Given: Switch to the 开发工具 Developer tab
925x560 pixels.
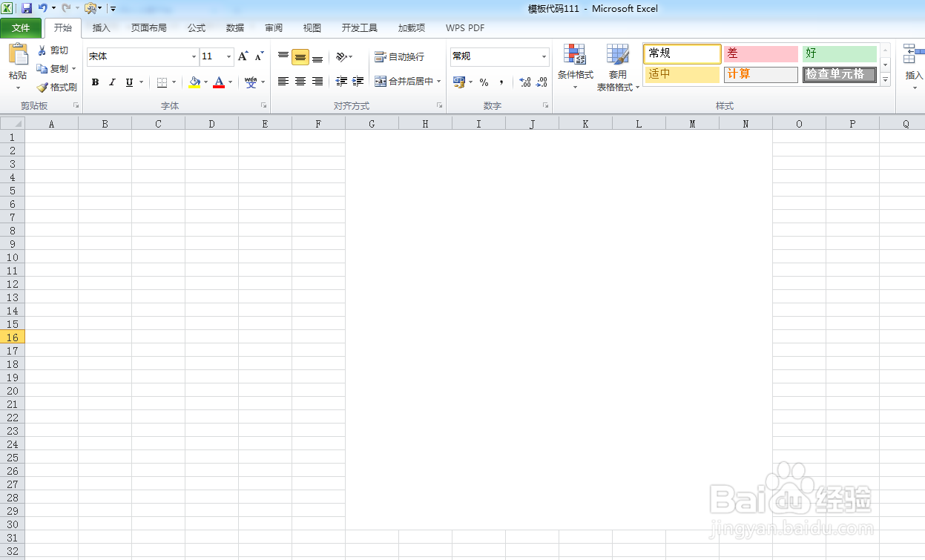Looking at the screenshot, I should pyautogui.click(x=360, y=28).
